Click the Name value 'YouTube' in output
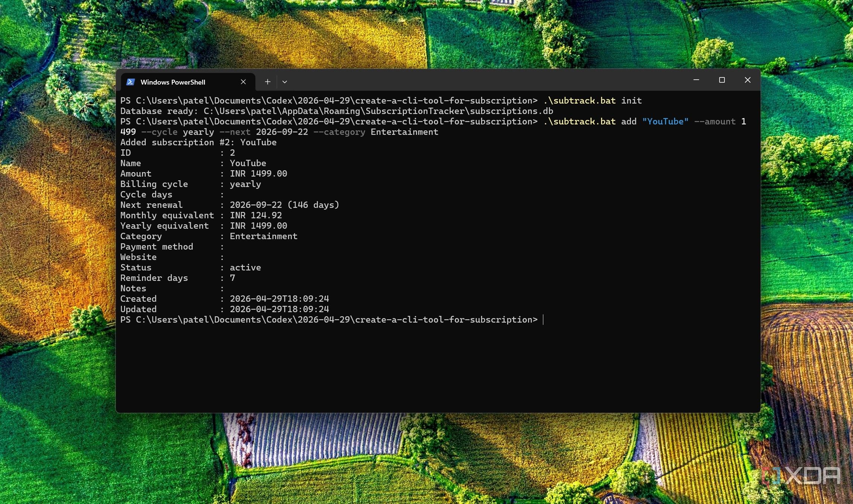 pos(248,163)
